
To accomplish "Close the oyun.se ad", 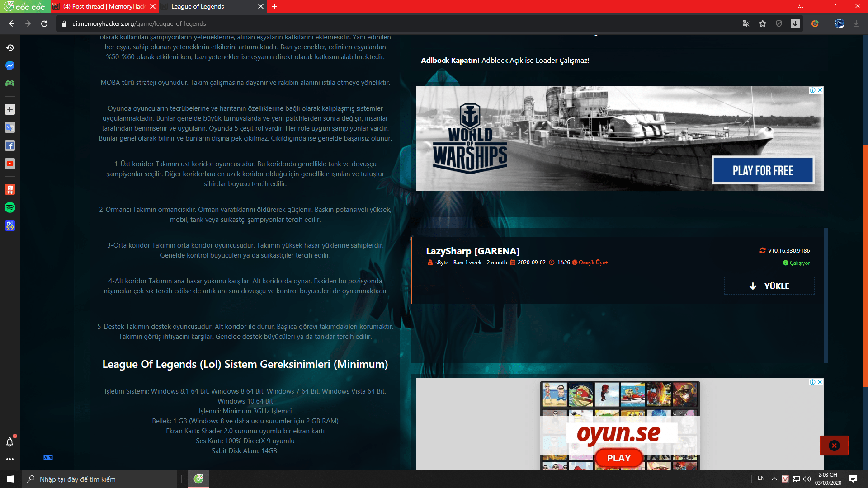I will click(x=820, y=382).
